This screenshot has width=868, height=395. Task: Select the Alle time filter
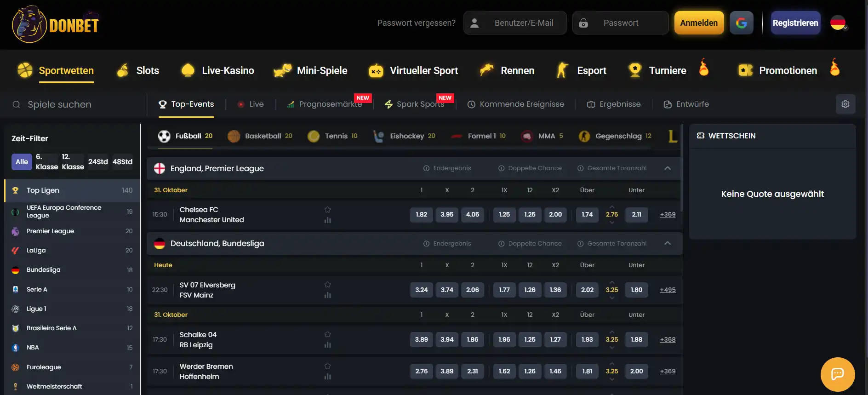[x=22, y=162]
